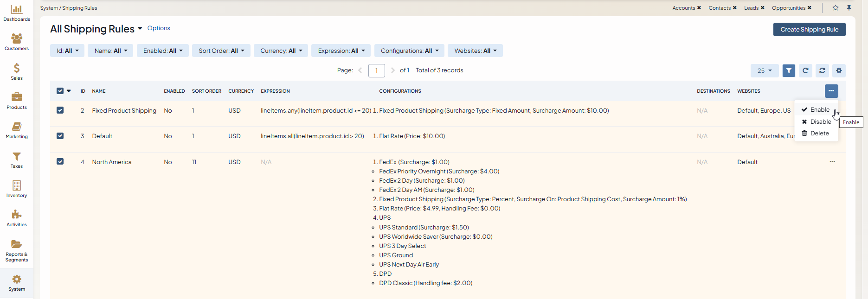Choose Delete in the mass action menu
The width and height of the screenshot is (868, 299).
(x=819, y=133)
